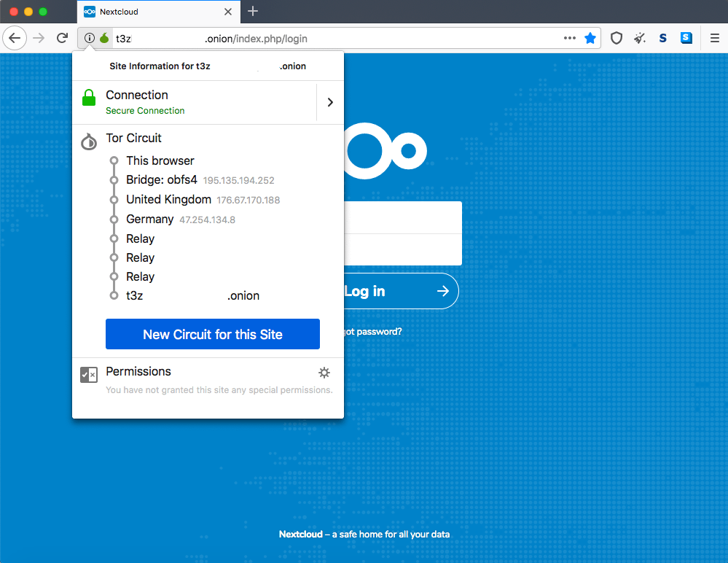This screenshot has width=728, height=563.
Task: Click the Nextcloud password input field
Action: 403,249
